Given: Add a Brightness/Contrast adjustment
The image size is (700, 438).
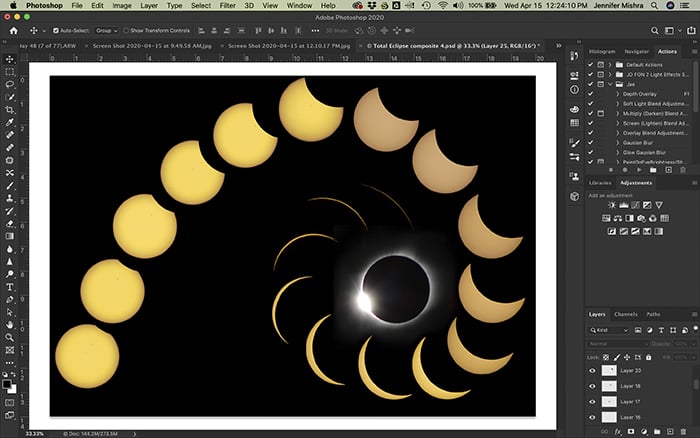Looking at the screenshot, I should (612, 205).
